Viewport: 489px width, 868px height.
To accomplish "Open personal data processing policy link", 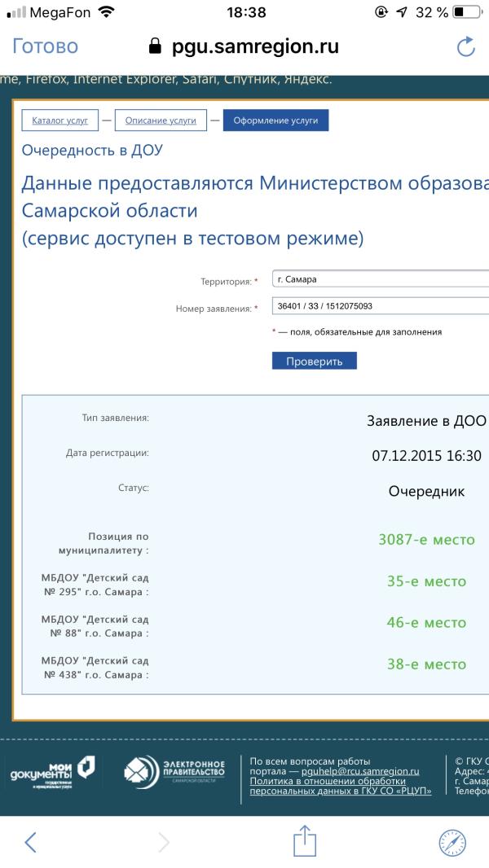I will 340,786.
